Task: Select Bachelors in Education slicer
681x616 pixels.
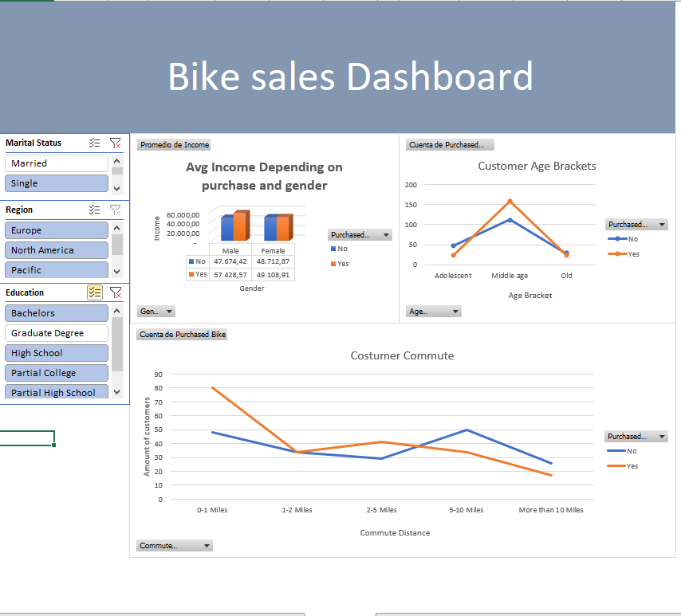Action: click(x=56, y=312)
